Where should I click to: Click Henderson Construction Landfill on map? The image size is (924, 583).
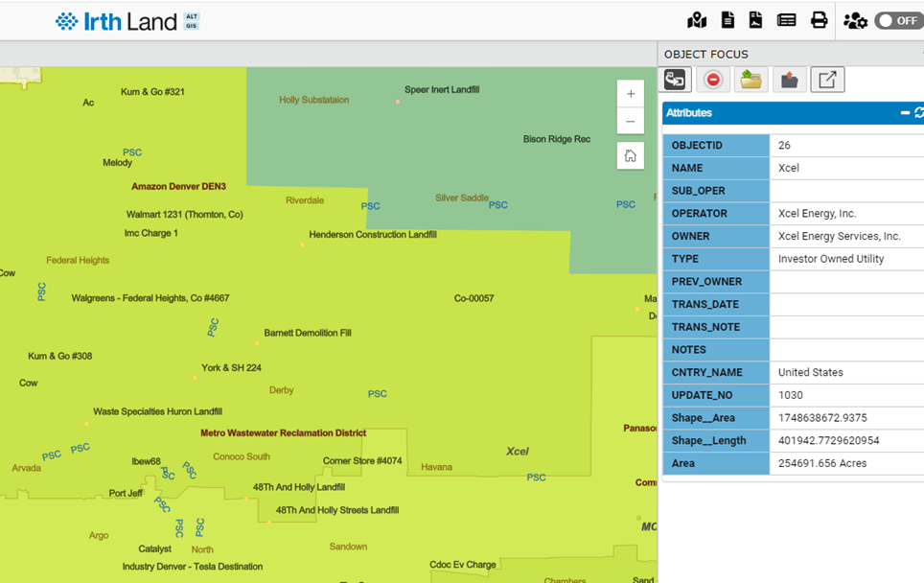pyautogui.click(x=373, y=235)
